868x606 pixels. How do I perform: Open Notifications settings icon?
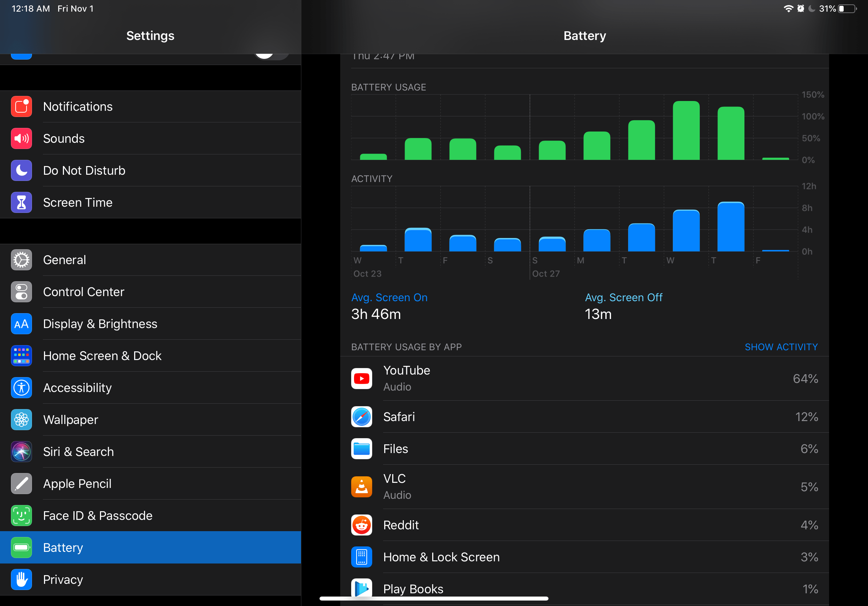[21, 106]
